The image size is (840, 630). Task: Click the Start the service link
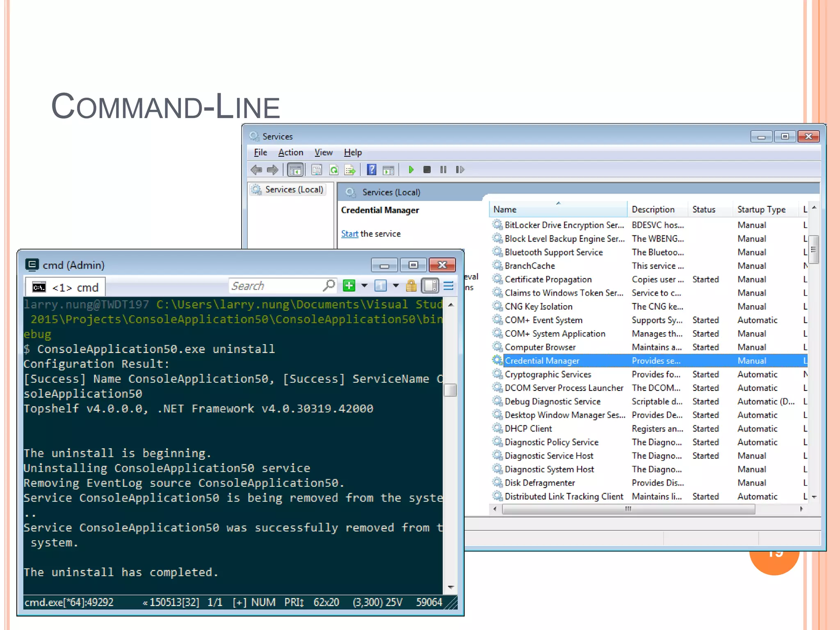tap(349, 234)
